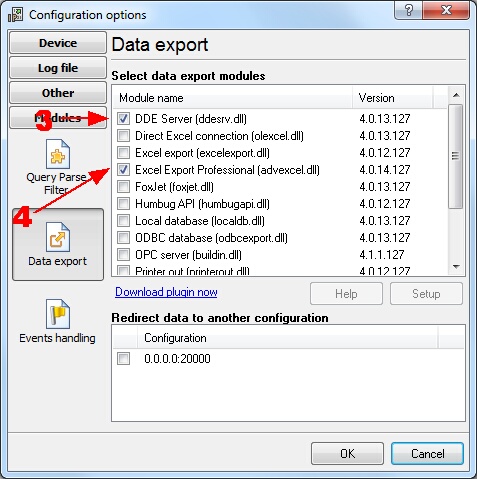The height and width of the screenshot is (479, 477).
Task: Select the Humbug API (humbugapi.dll) text
Action: [x=202, y=204]
